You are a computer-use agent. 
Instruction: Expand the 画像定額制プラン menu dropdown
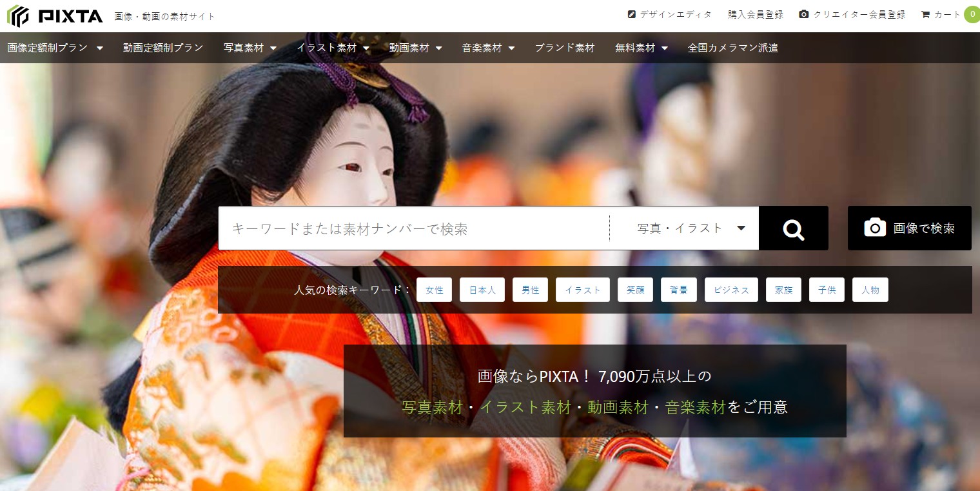point(56,47)
